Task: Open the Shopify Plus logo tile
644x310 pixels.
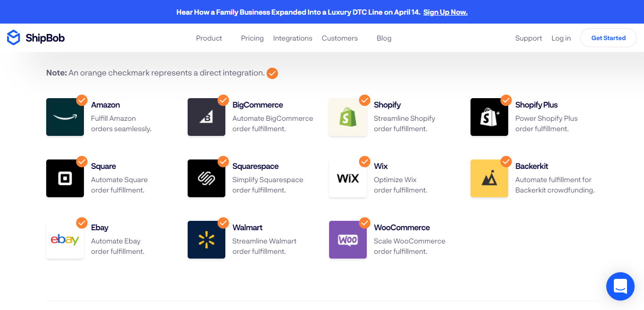Action: (x=489, y=117)
